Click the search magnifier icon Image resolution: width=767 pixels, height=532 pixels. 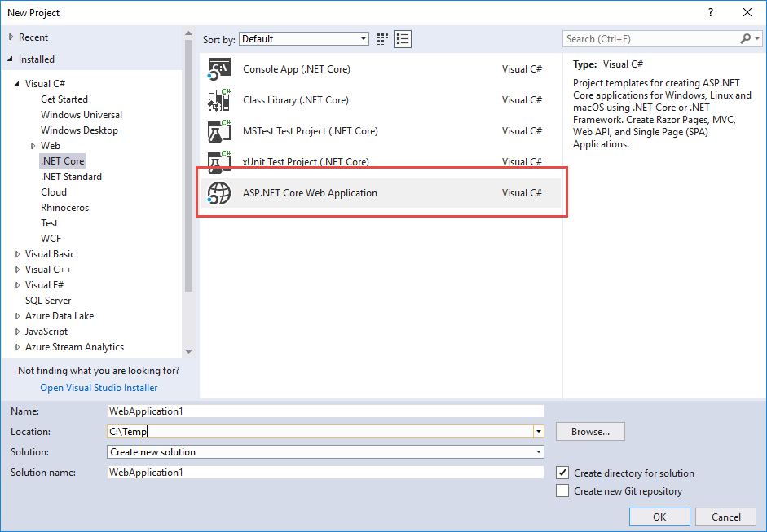click(x=746, y=39)
